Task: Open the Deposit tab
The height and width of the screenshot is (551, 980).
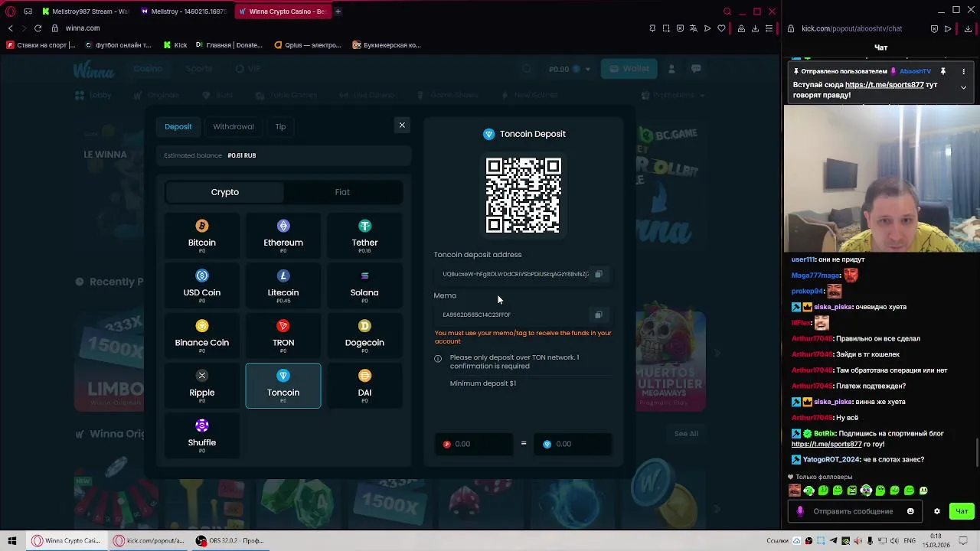Action: pyautogui.click(x=178, y=126)
